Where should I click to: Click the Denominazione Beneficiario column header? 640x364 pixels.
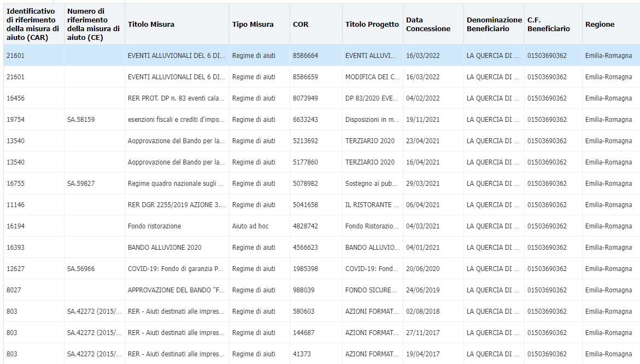pyautogui.click(x=494, y=24)
